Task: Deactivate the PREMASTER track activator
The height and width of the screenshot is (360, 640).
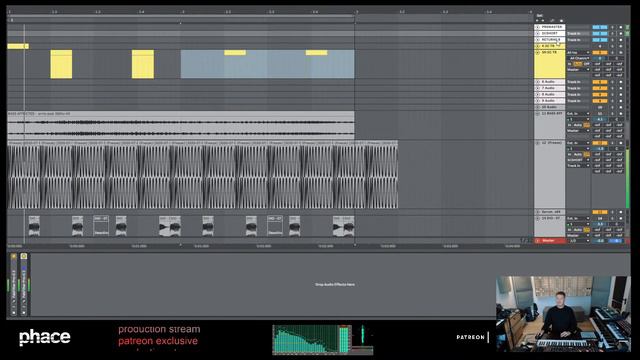Action: (x=600, y=27)
